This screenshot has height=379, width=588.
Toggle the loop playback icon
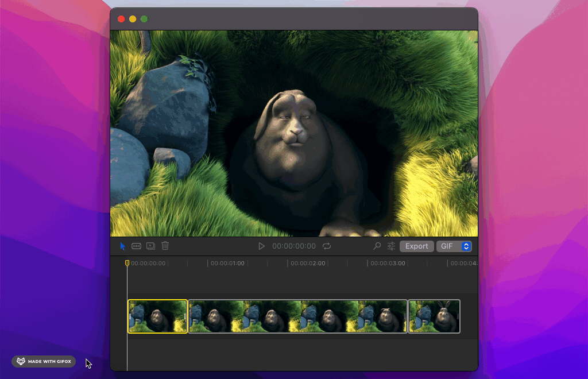[327, 246]
